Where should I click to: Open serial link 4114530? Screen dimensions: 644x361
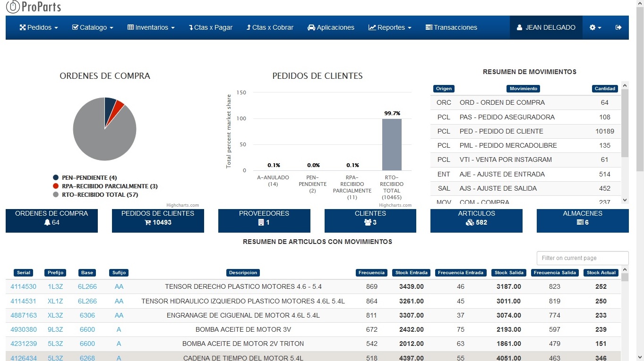24,286
